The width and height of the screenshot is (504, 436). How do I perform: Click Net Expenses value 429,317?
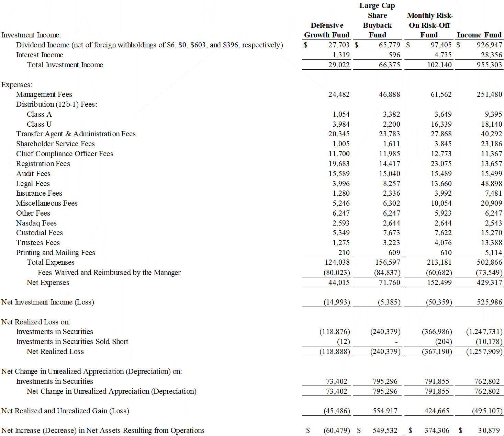489,283
